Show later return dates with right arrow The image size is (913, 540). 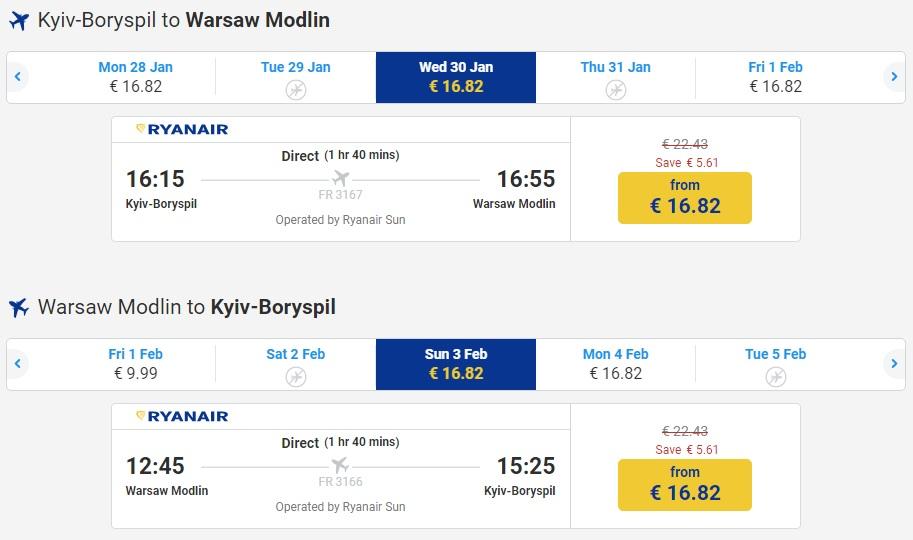click(x=894, y=364)
